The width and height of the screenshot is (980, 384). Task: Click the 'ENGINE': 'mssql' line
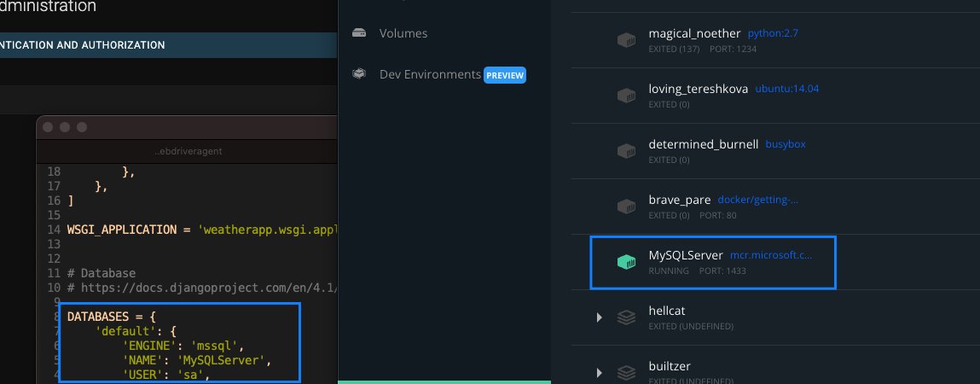coord(183,346)
